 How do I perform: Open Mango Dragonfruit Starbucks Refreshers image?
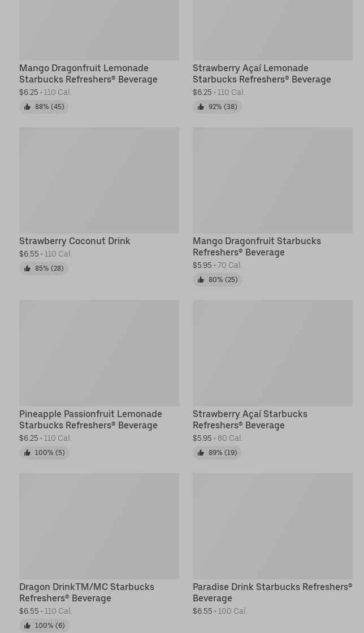tap(273, 180)
